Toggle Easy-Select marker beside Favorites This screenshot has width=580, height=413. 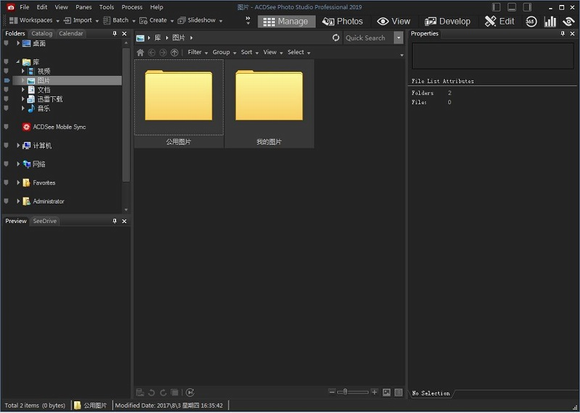pyautogui.click(x=6, y=182)
